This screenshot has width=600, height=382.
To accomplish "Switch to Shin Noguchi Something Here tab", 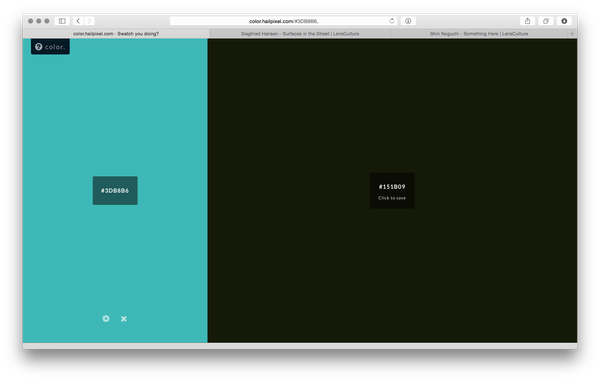I will click(479, 34).
